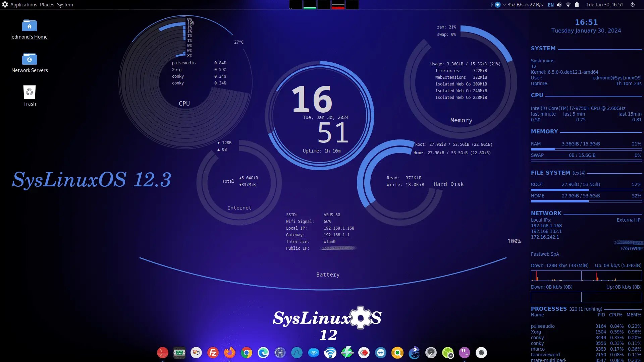The image size is (644, 362).
Task: Launch Google Chrome from the dock
Action: [x=247, y=353]
